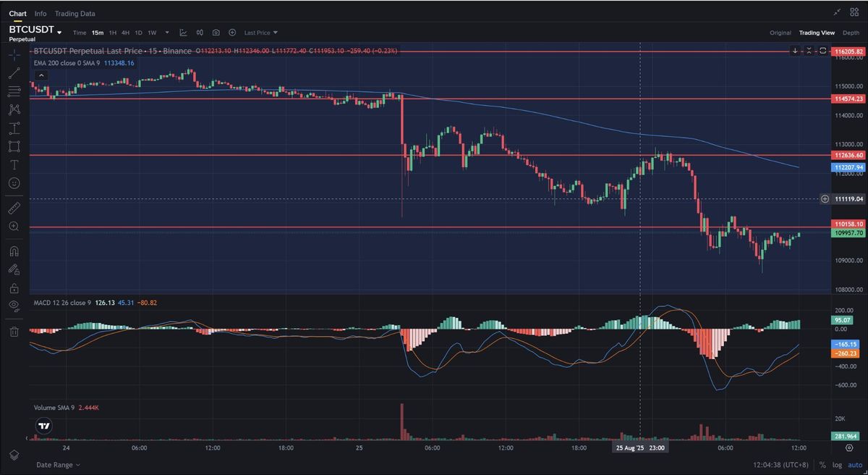Select the crosshair cursor tool
The width and height of the screenshot is (868, 475).
point(14,54)
